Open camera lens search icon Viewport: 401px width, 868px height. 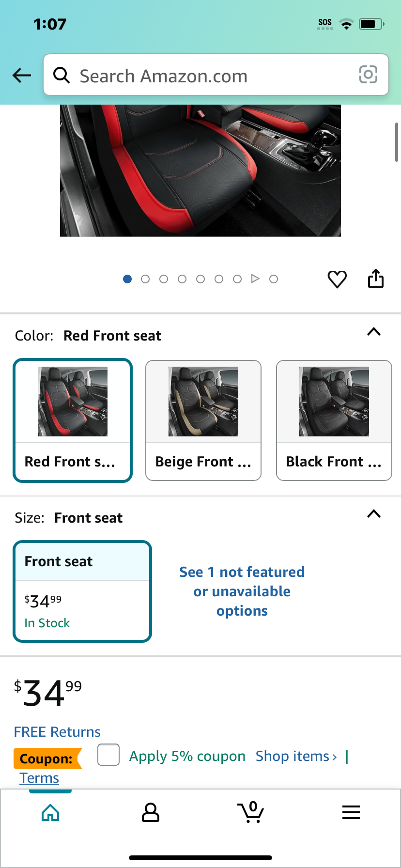point(368,75)
